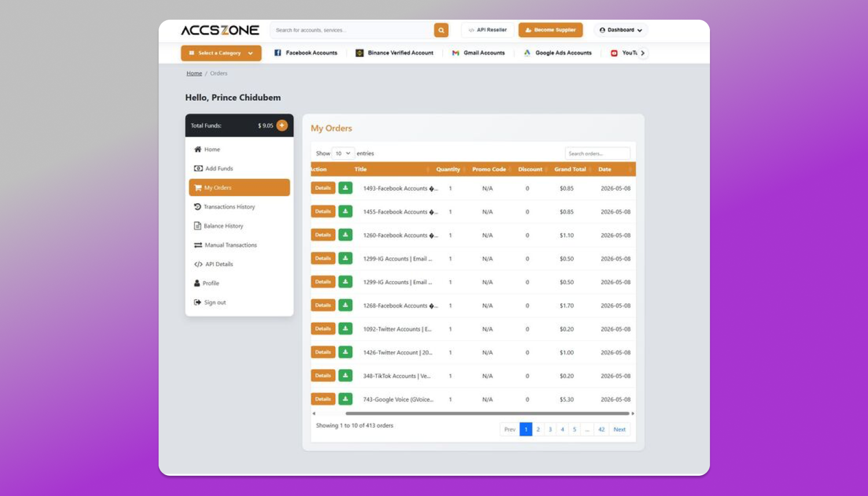Focus the Search orders field

click(x=597, y=153)
